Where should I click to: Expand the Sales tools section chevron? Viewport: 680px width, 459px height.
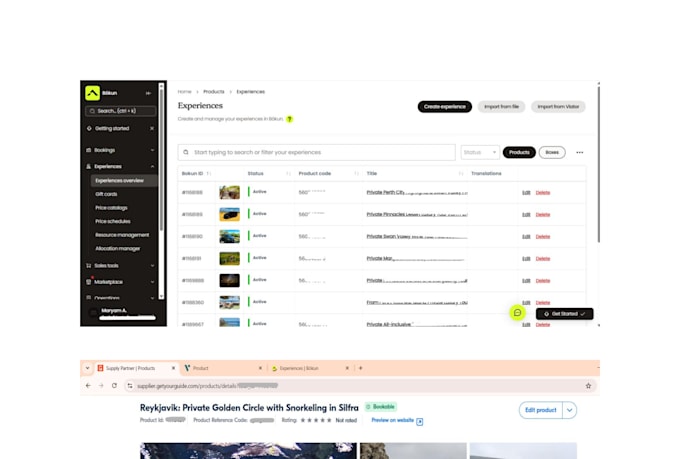click(x=152, y=266)
